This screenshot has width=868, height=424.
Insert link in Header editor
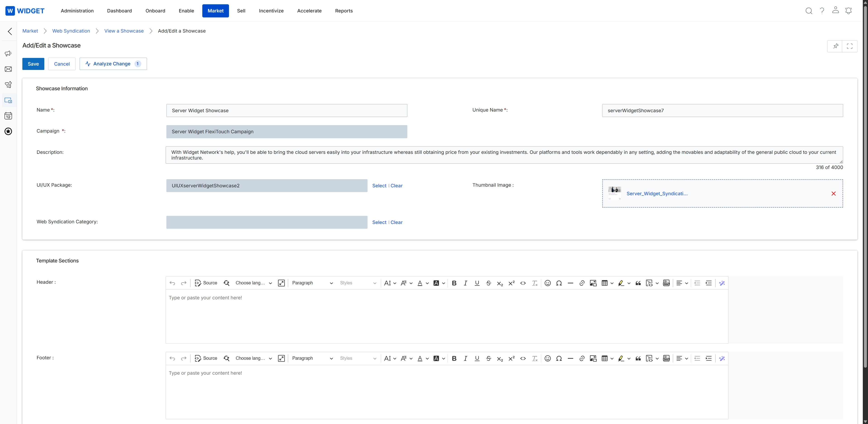pos(582,283)
